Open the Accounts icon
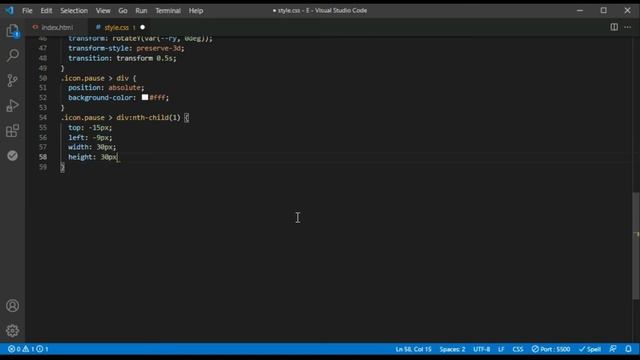 (x=13, y=306)
